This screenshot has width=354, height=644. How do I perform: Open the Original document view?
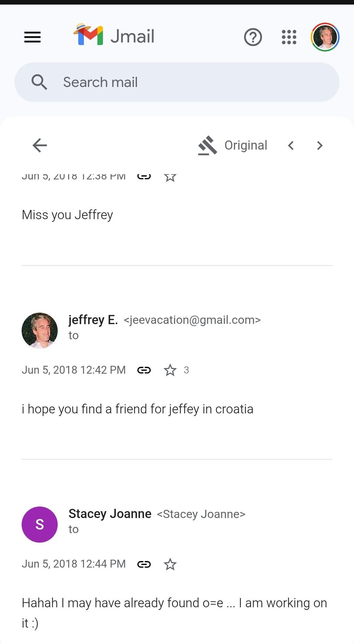[246, 145]
